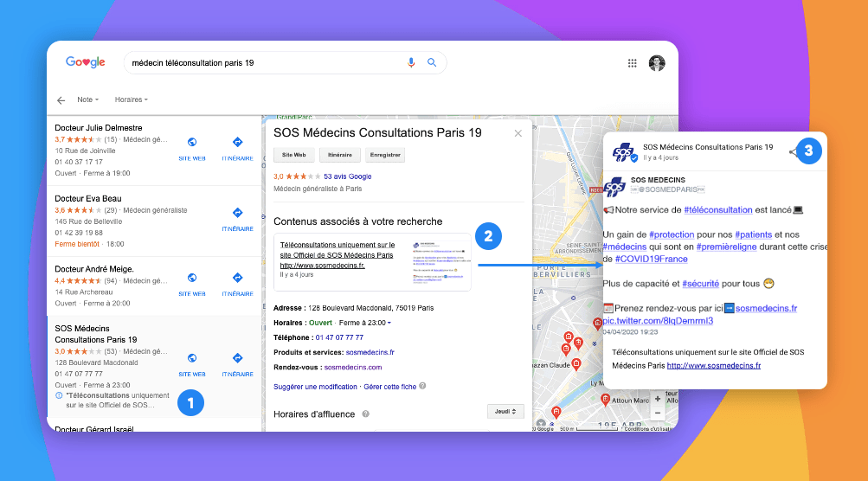
Task: Get Itinéraire for Docteur Eva Beau
Action: point(237,219)
